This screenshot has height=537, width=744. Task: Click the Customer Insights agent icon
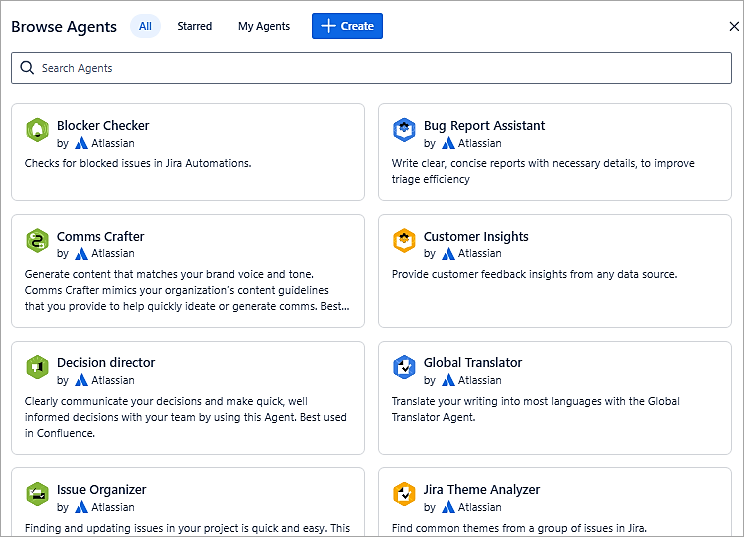pyautogui.click(x=404, y=241)
